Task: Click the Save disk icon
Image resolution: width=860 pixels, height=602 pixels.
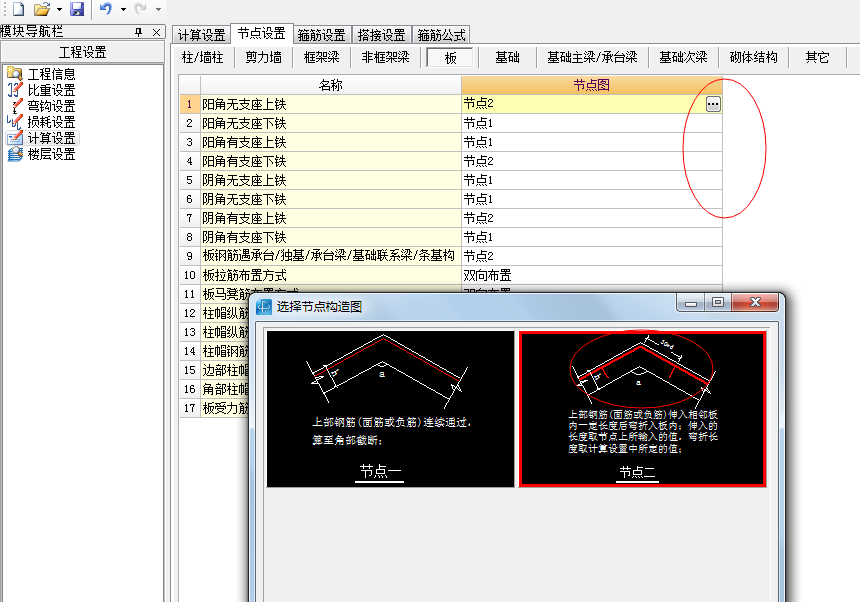Action: click(x=77, y=9)
